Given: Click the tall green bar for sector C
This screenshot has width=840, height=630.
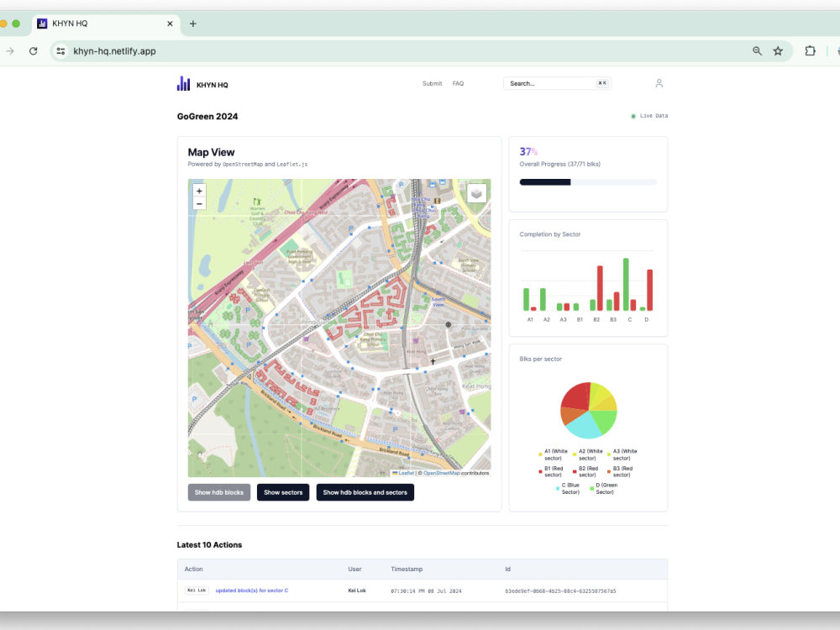Looking at the screenshot, I should 625,285.
